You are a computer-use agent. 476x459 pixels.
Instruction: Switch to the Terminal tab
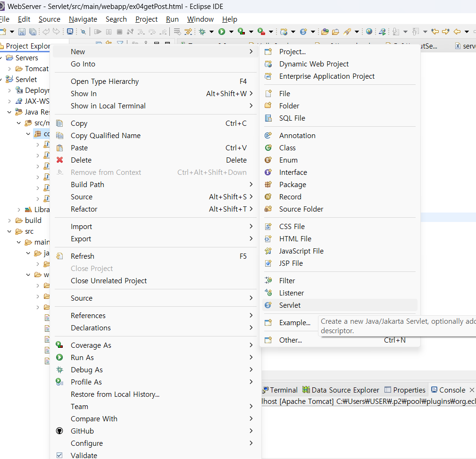[x=280, y=390]
